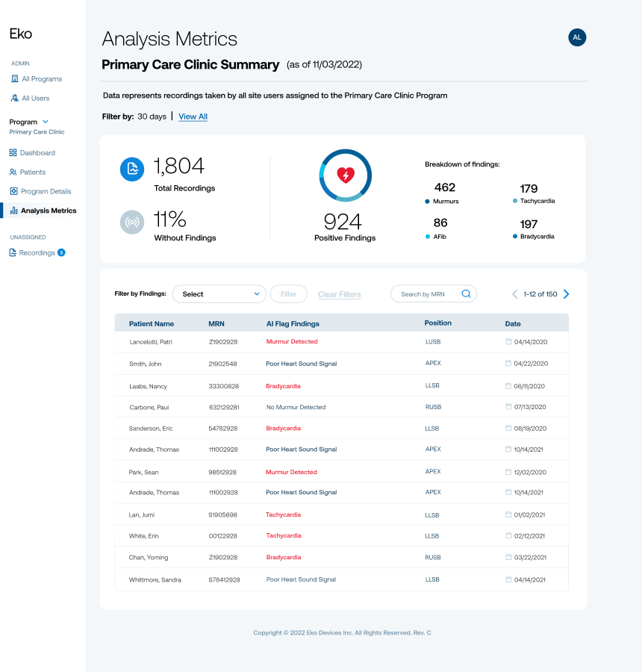Open All Users admin page
Viewport: 642px width, 672px height.
tap(35, 99)
